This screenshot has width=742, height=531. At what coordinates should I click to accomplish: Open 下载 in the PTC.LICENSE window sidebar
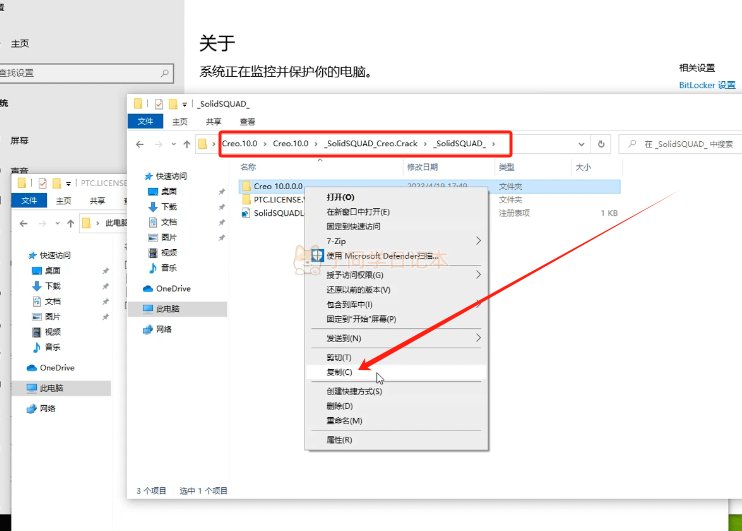(x=46, y=286)
